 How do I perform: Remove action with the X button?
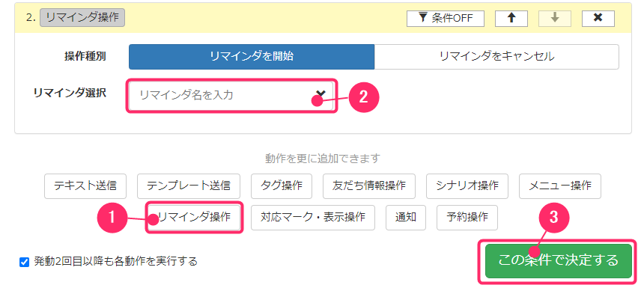tap(598, 19)
